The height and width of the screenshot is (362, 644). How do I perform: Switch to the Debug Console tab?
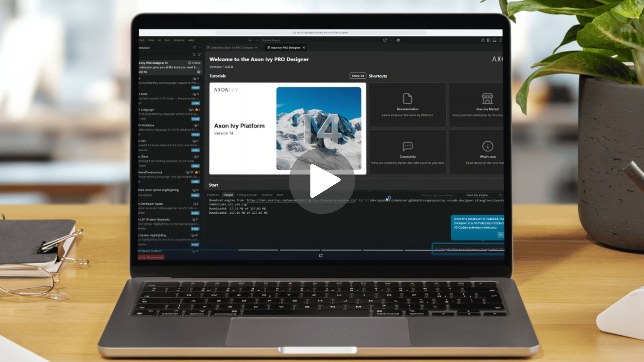(x=247, y=195)
